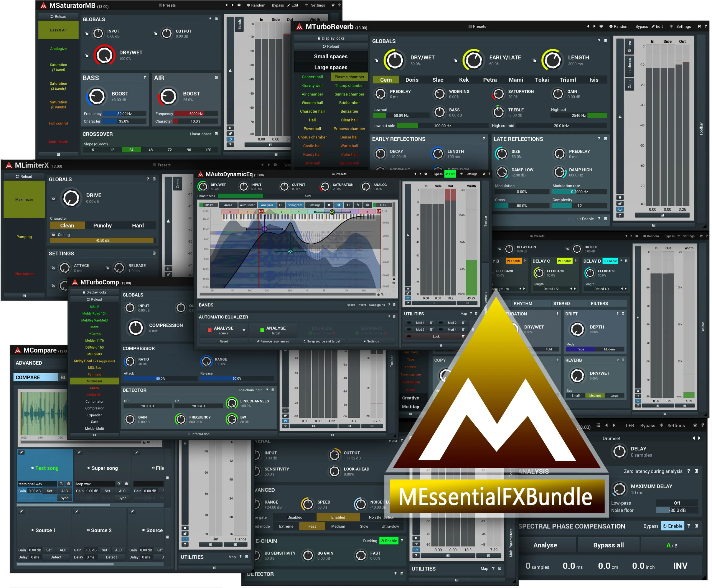The image size is (712, 588).
Task: Switch to FILTERS tab in delay plugin
Action: (x=599, y=303)
